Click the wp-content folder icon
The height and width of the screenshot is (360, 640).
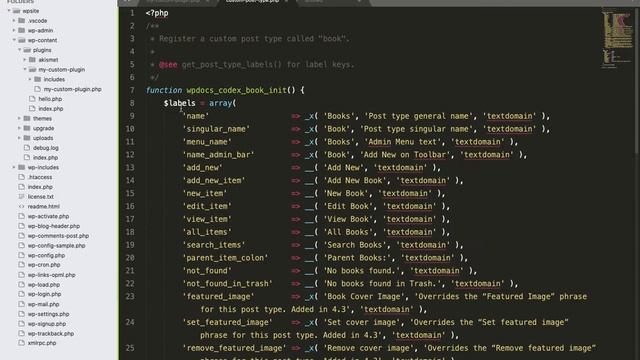point(22,40)
